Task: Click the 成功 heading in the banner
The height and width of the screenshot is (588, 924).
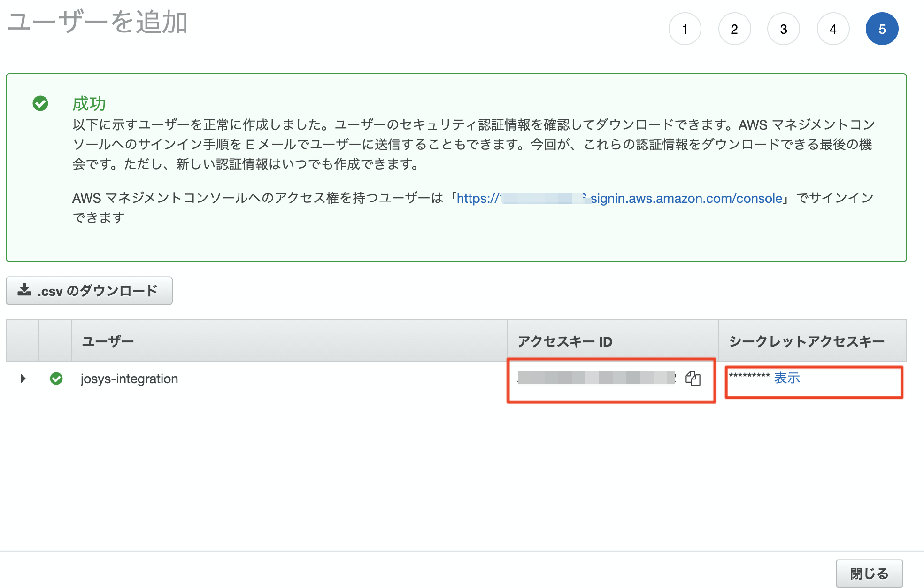Action: coord(89,103)
